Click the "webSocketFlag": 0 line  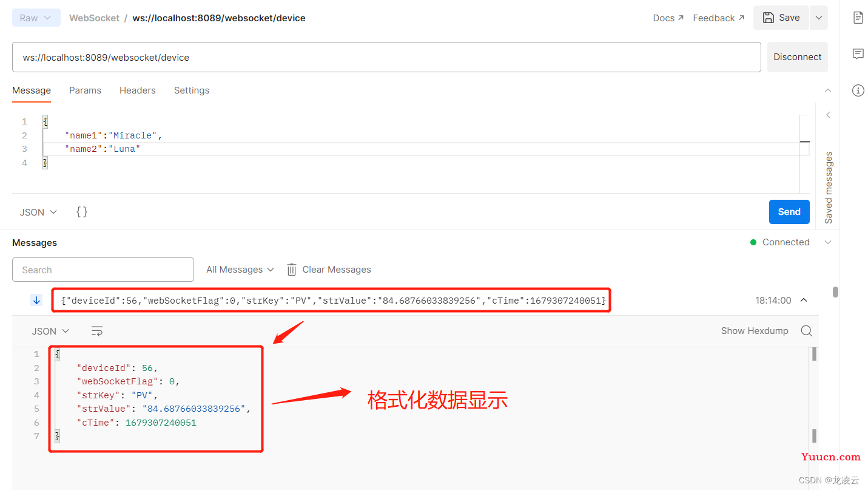point(128,381)
